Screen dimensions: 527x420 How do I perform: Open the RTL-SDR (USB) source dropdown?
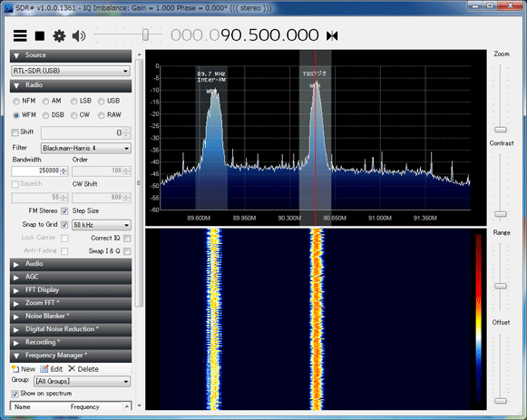click(71, 71)
